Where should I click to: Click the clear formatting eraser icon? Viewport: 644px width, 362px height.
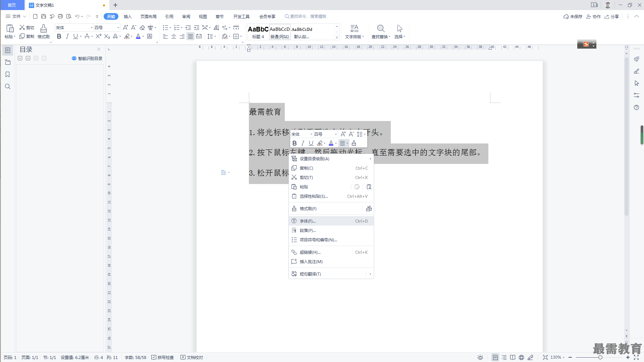(142, 27)
